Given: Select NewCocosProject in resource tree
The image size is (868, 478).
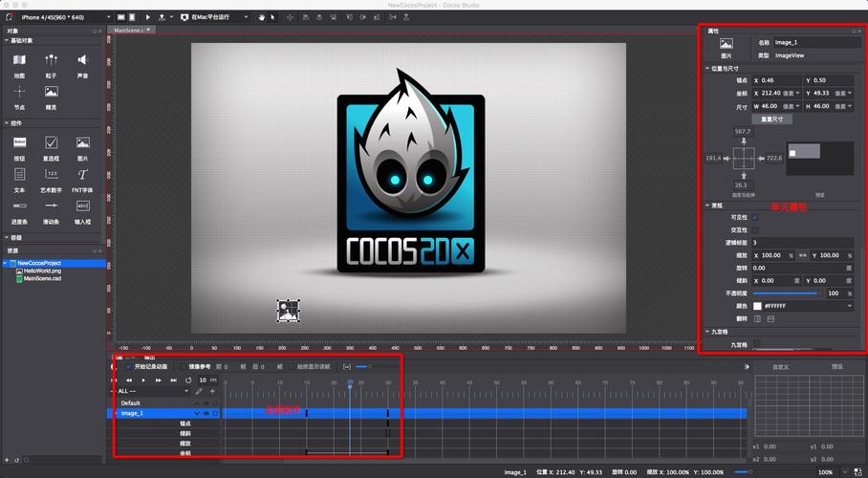Looking at the screenshot, I should point(39,264).
